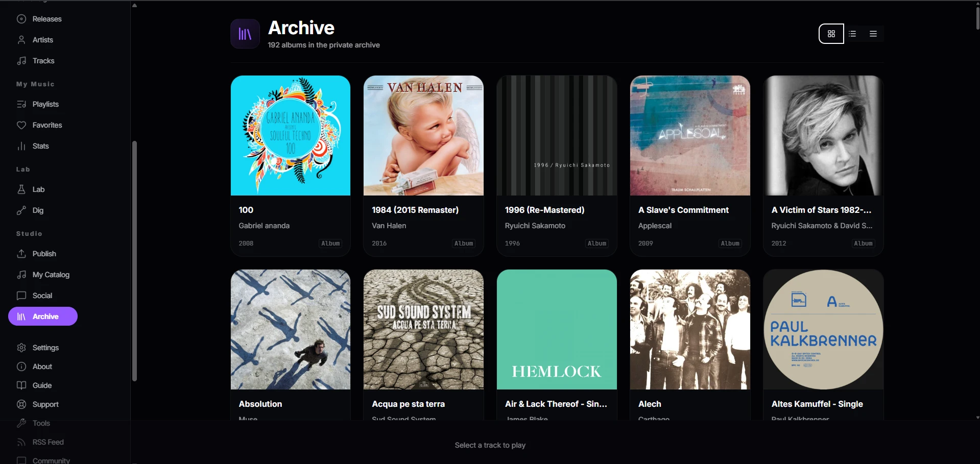Viewport: 980px width, 464px height.
Task: Click the Tools wrench icon
Action: click(21, 423)
